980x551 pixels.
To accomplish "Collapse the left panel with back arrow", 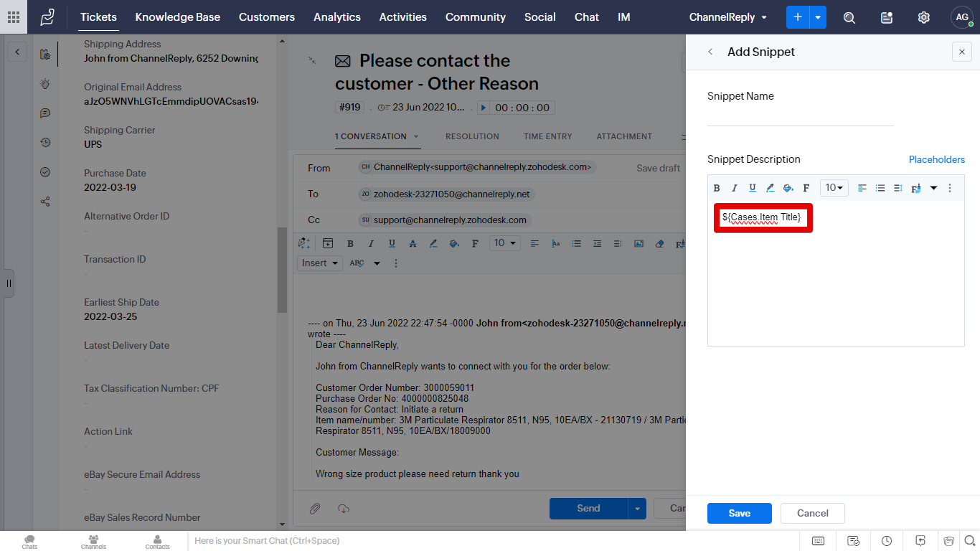I will [x=17, y=52].
